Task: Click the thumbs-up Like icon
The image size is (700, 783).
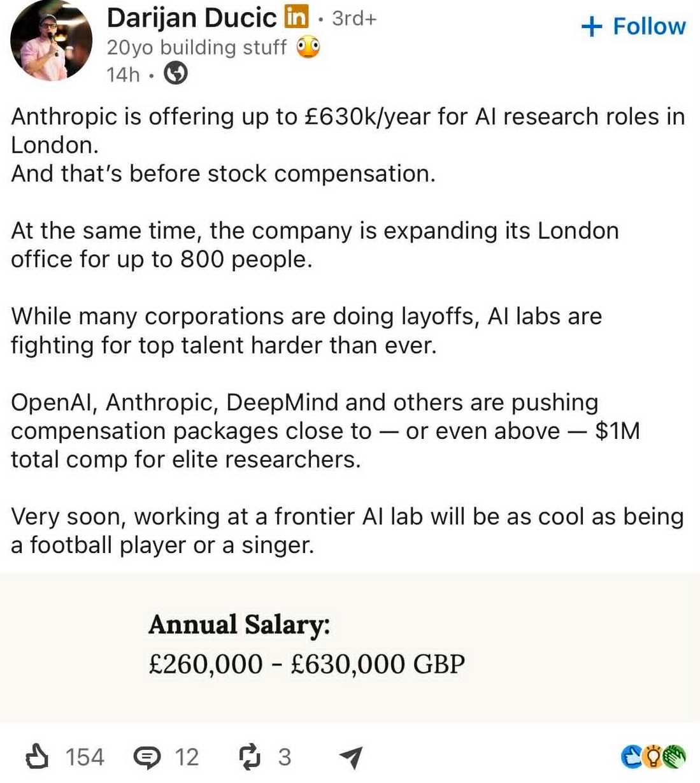Action: (x=37, y=756)
